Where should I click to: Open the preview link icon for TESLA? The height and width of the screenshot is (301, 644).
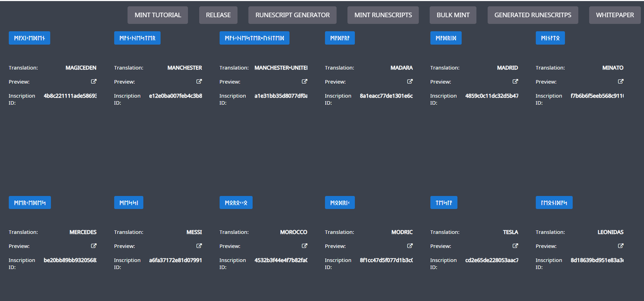tap(515, 246)
